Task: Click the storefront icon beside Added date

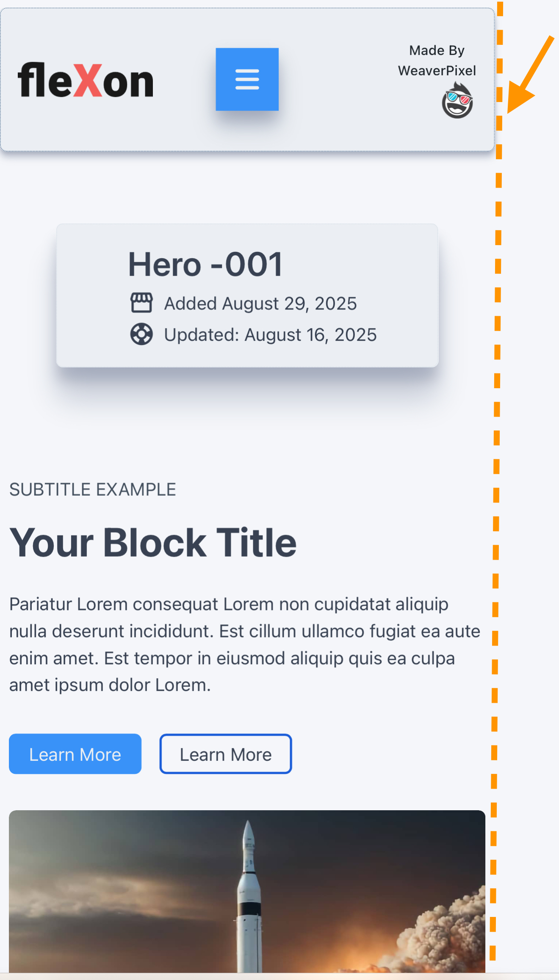Action: pyautogui.click(x=141, y=303)
